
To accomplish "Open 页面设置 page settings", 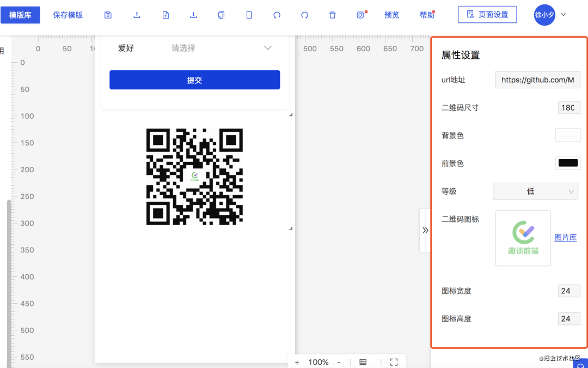I will [x=487, y=15].
